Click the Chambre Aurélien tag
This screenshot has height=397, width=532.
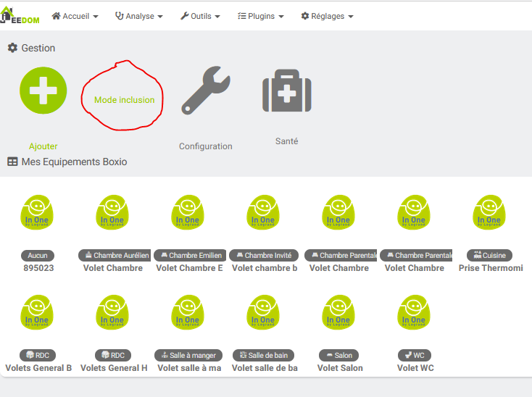point(115,255)
